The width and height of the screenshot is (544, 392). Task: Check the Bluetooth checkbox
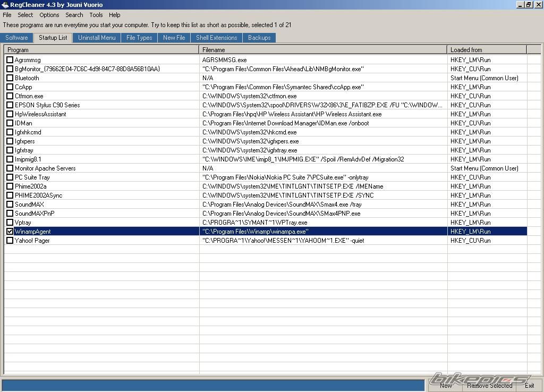click(10, 78)
